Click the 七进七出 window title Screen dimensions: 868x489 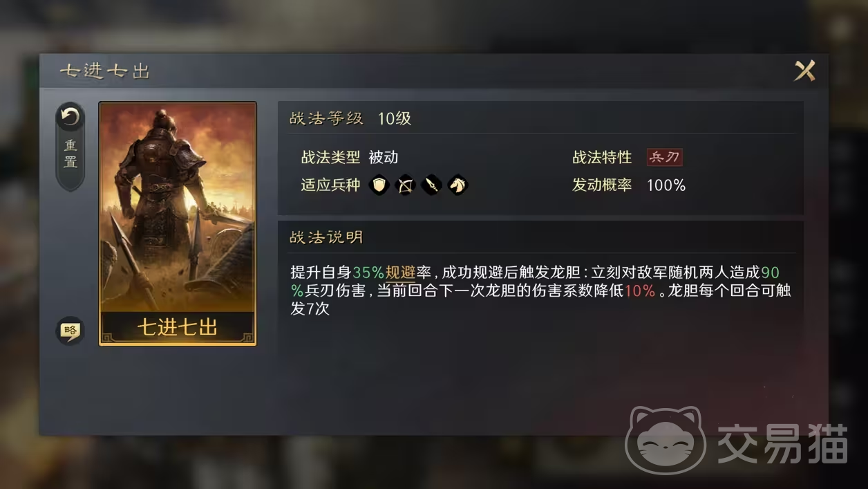pos(105,71)
